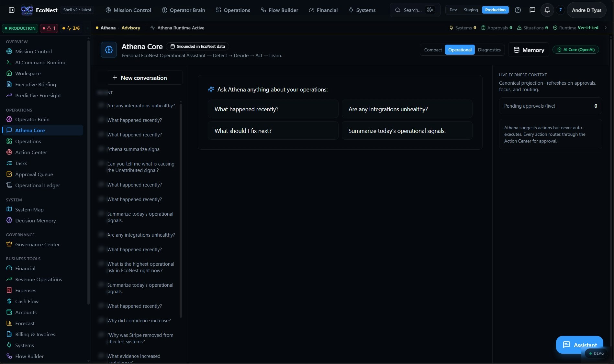Switch environment to Staging
Viewport: 614px width, 364px height.
tap(471, 10)
